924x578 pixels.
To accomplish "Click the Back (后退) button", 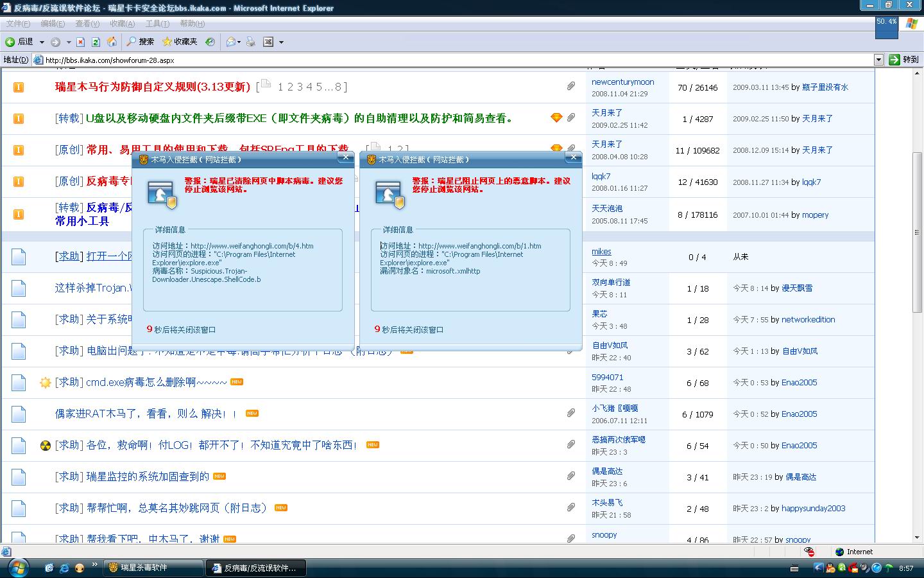I will pyautogui.click(x=19, y=42).
